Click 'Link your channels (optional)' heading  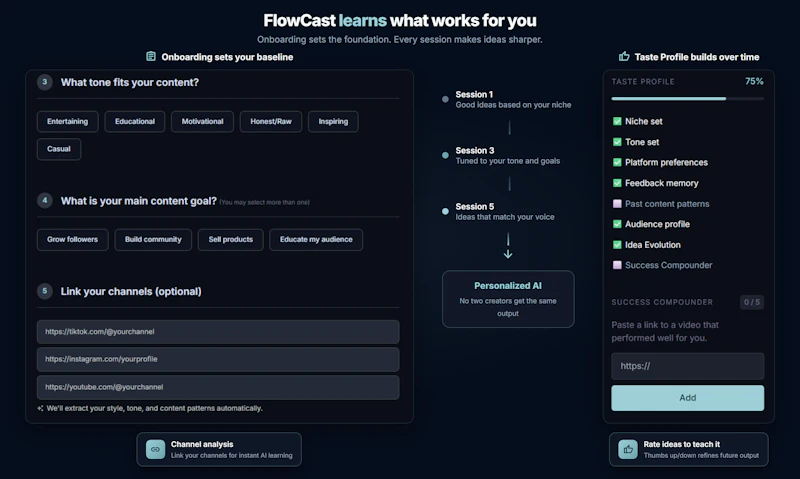click(x=131, y=291)
